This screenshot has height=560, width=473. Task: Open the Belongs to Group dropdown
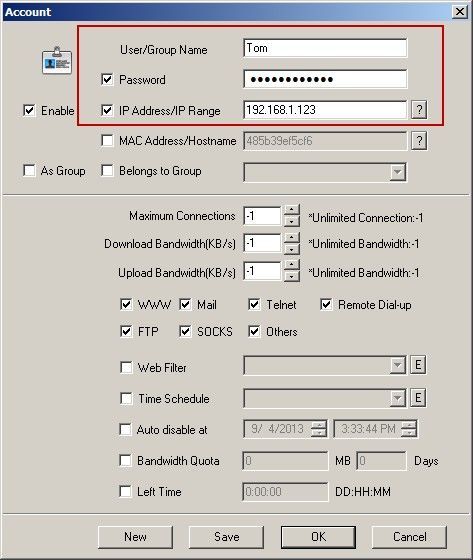pyautogui.click(x=397, y=172)
